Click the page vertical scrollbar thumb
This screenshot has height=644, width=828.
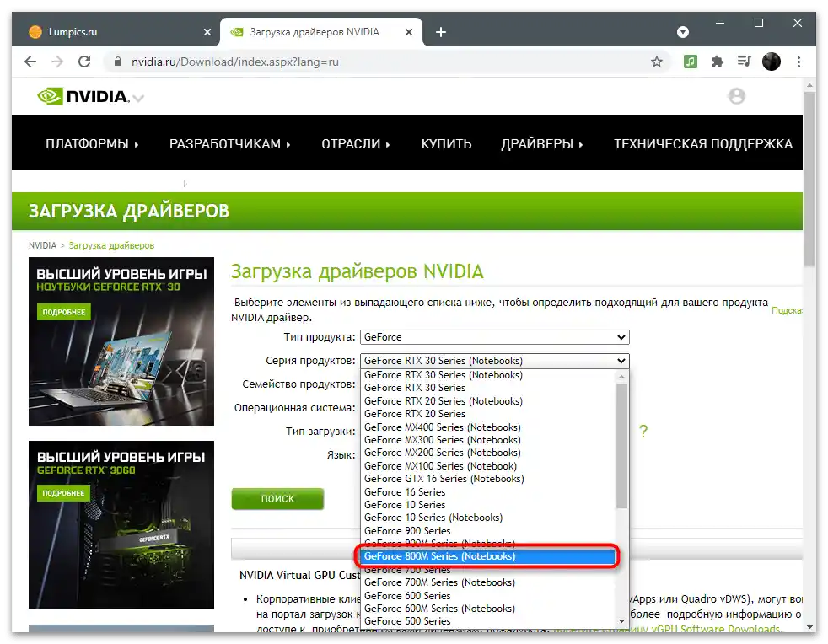click(809, 180)
